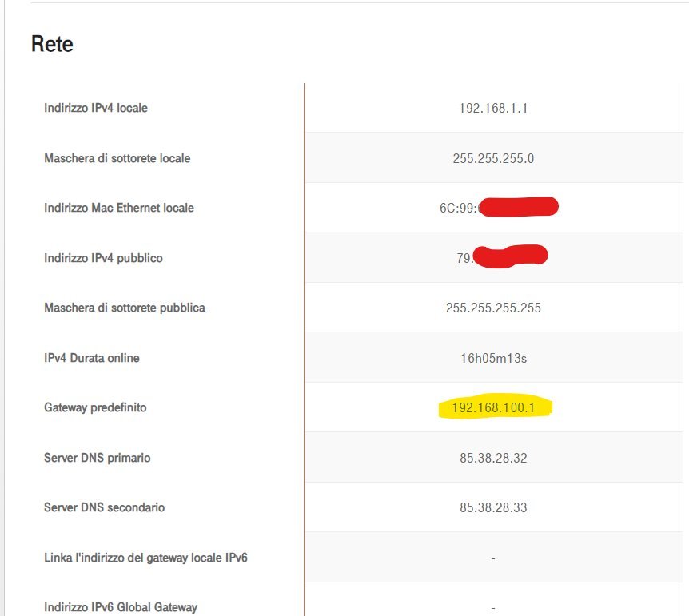Select the primary DNS 85.38.28.32
Image resolution: width=689 pixels, height=616 pixels.
point(493,458)
